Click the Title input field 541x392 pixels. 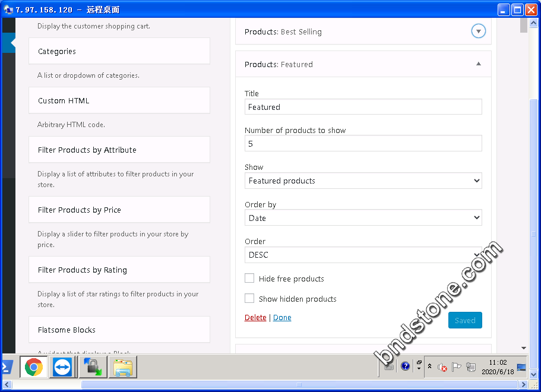(363, 107)
